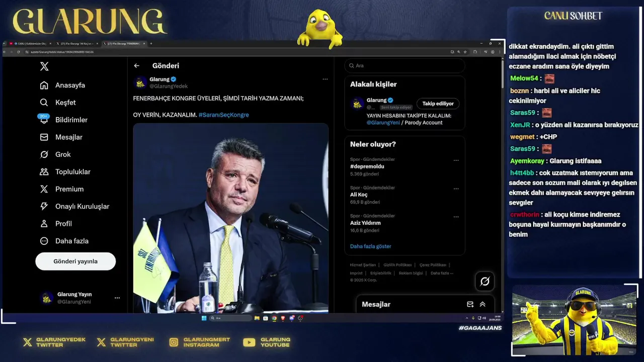Open Hizmet Şartları footer link
Image resolution: width=644 pixels, height=362 pixels.
(x=363, y=265)
